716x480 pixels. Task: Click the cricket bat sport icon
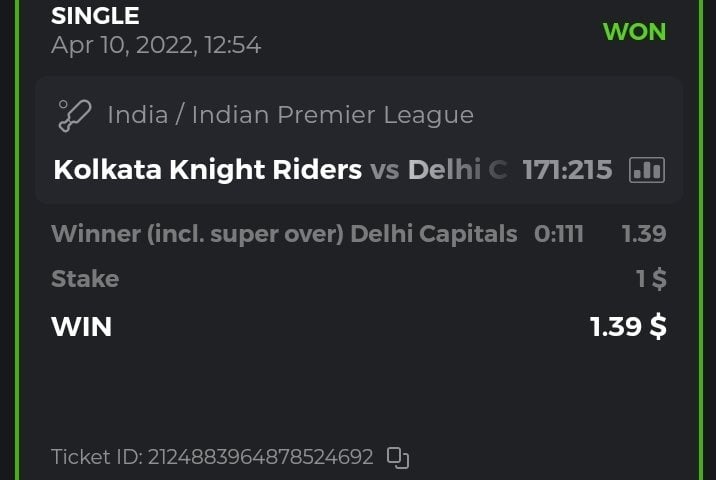74,115
